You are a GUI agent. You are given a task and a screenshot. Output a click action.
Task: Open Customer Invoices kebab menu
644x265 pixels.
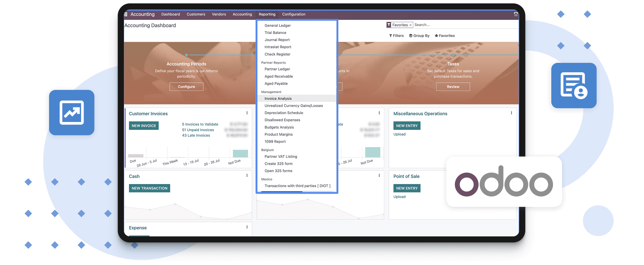[247, 113]
